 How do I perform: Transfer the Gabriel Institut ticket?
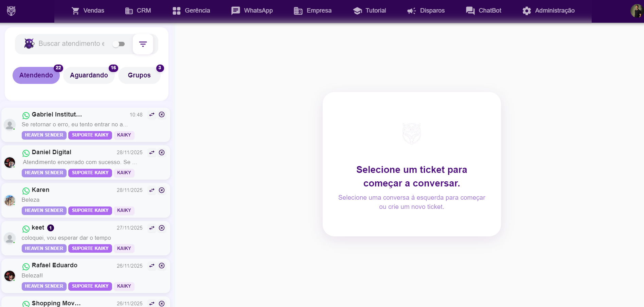tap(152, 115)
